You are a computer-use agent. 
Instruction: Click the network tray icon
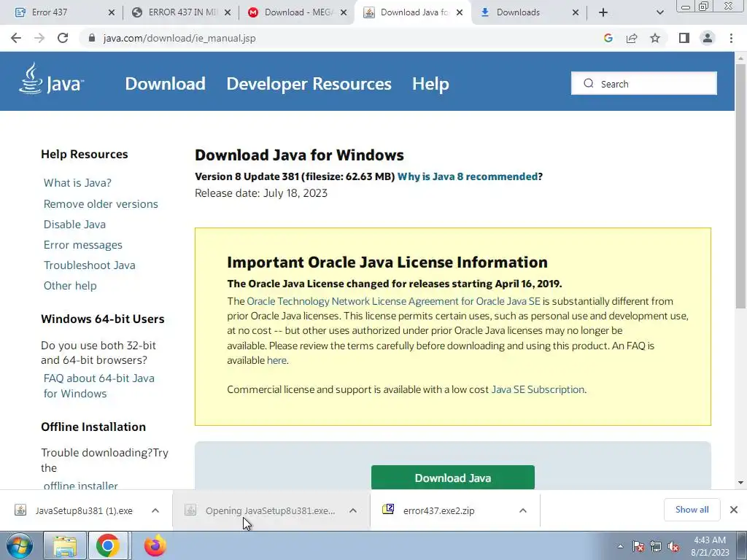click(x=656, y=546)
